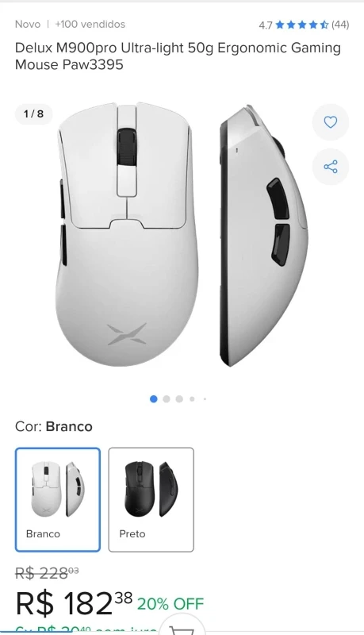Select the smallest last carousel dot
Viewport: 364px width, 635px height.
click(x=205, y=399)
